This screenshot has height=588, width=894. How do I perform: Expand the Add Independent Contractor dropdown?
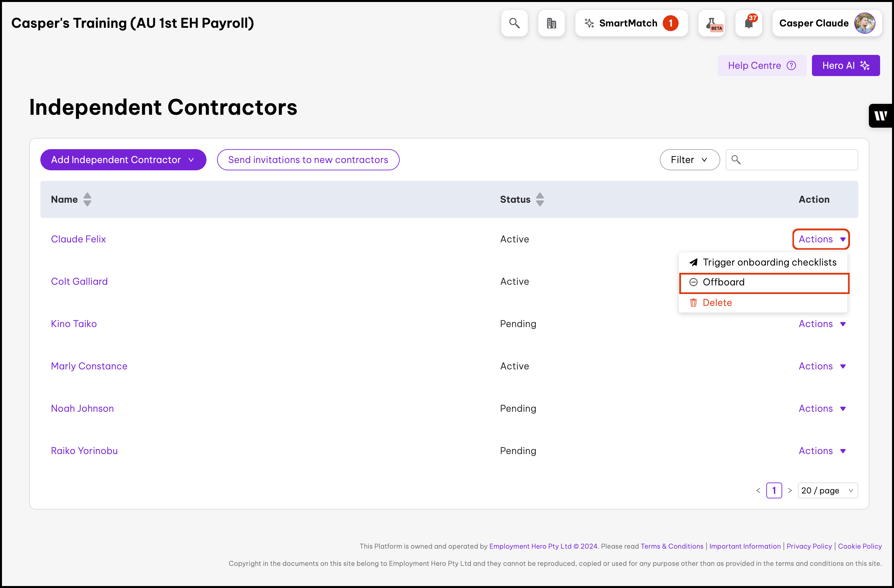point(123,160)
